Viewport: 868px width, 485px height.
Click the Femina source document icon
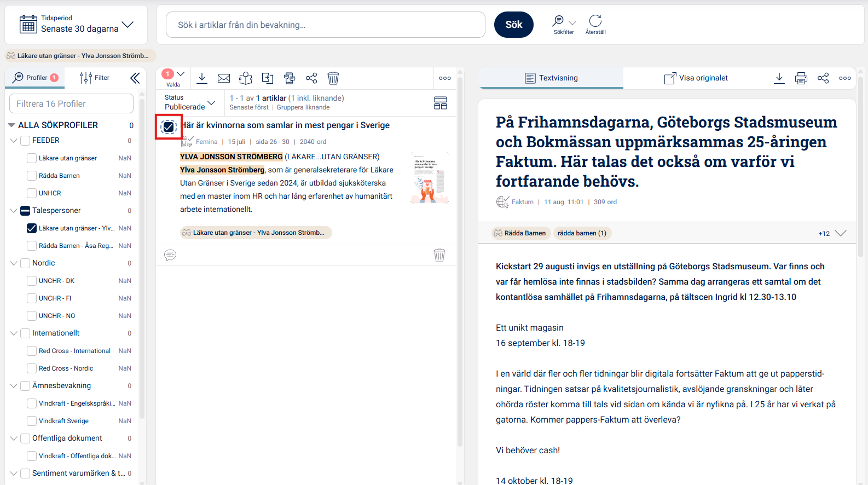point(187,142)
